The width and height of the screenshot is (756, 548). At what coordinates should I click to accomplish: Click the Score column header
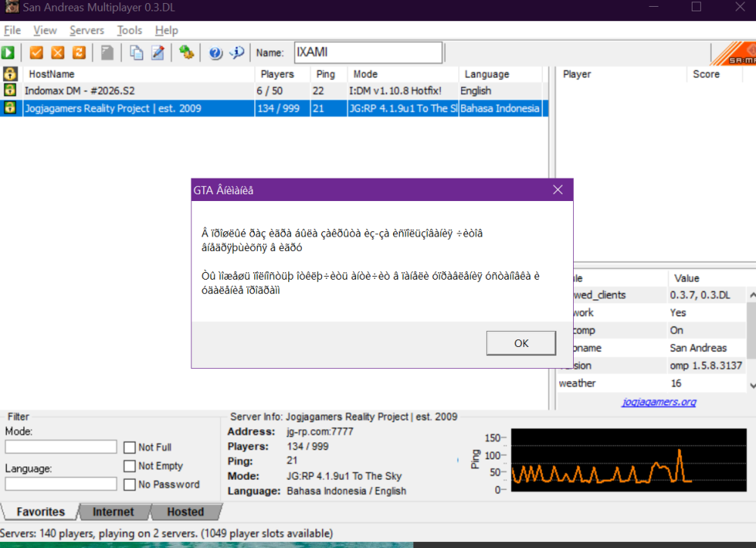714,74
